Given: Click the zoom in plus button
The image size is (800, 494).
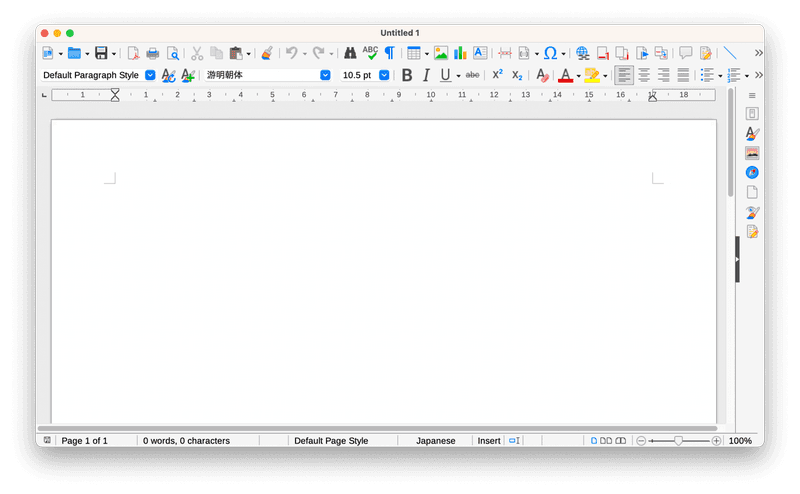Looking at the screenshot, I should 716,440.
